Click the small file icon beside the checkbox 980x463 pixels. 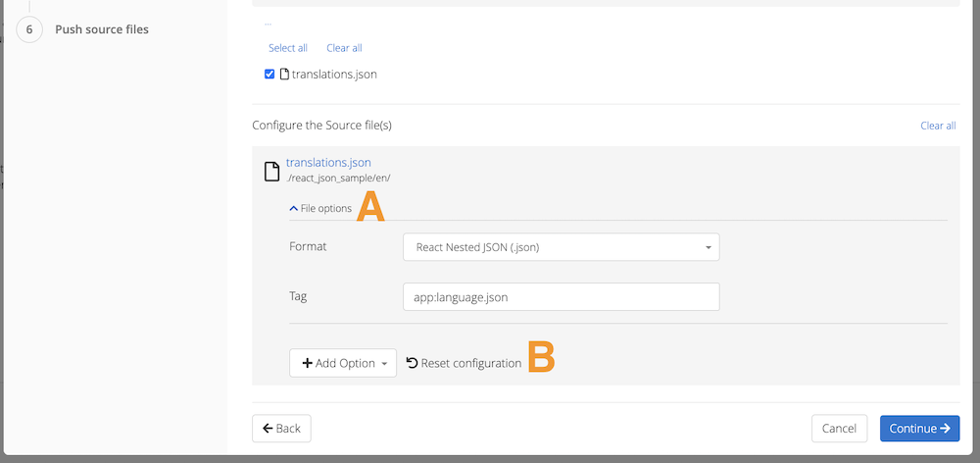(x=284, y=74)
